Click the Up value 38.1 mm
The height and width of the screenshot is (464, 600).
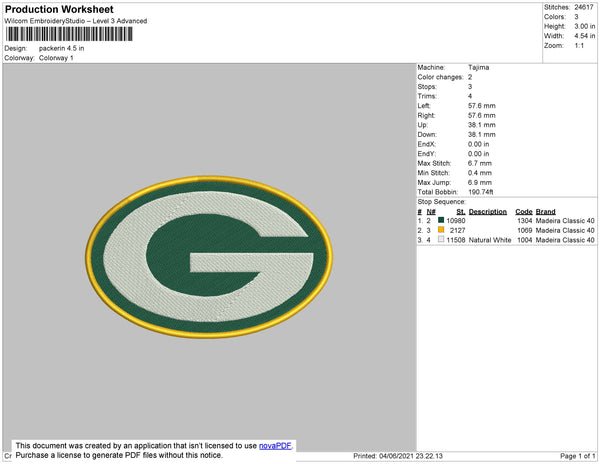pos(481,125)
